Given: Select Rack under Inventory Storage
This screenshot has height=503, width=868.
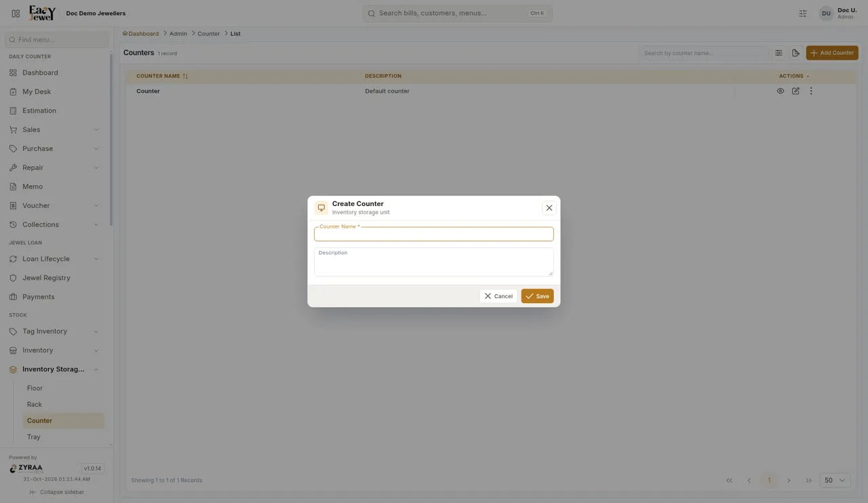Looking at the screenshot, I should 63,405.
